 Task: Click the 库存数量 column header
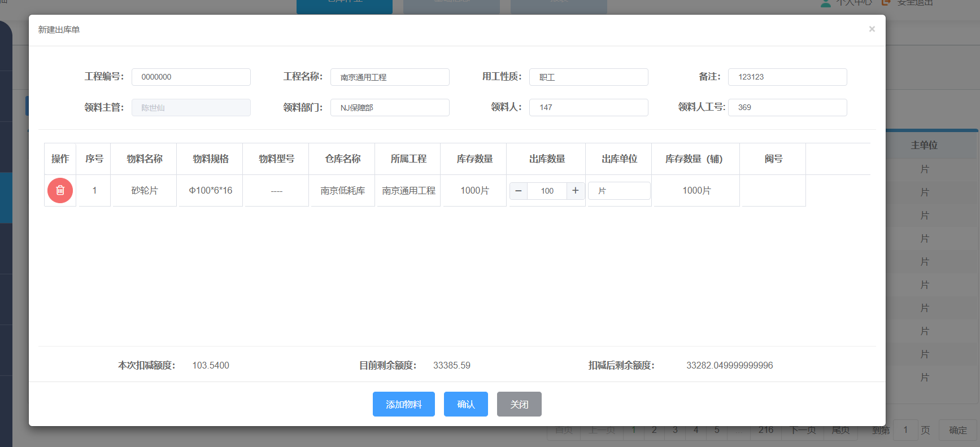click(x=474, y=159)
